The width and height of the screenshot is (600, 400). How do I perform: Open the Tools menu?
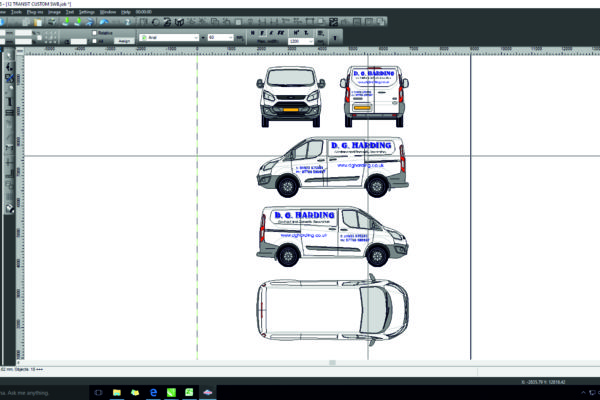pos(16,12)
